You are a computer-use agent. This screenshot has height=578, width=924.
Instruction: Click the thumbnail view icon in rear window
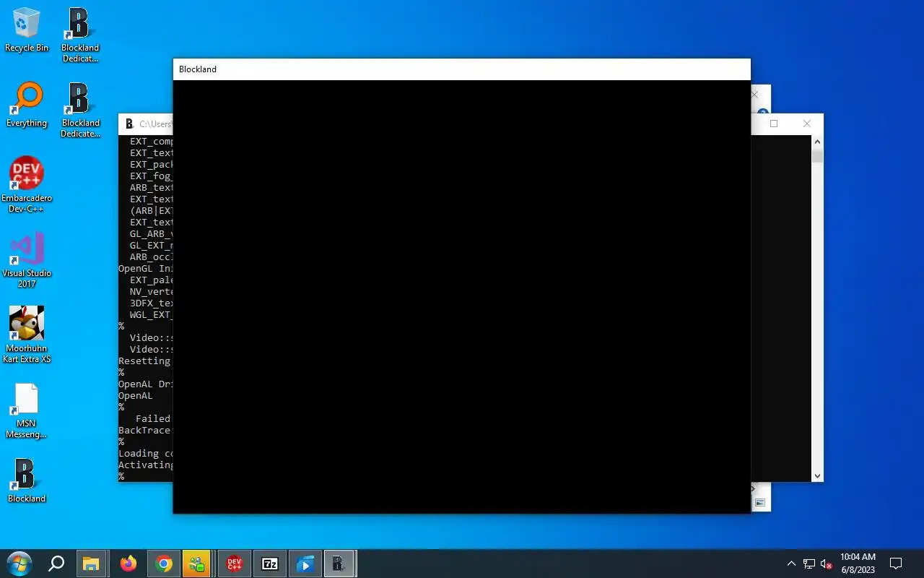(x=760, y=502)
